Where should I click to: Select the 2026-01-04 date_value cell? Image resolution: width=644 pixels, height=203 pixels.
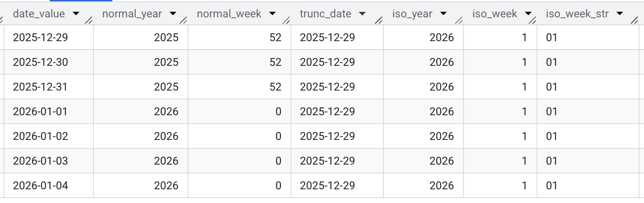40,186
